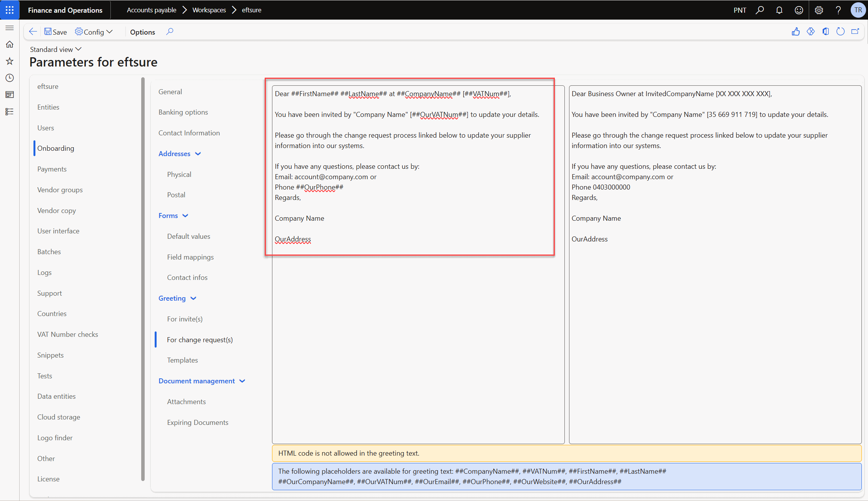
Task: Click the diamond Power Apps icon
Action: (x=811, y=32)
